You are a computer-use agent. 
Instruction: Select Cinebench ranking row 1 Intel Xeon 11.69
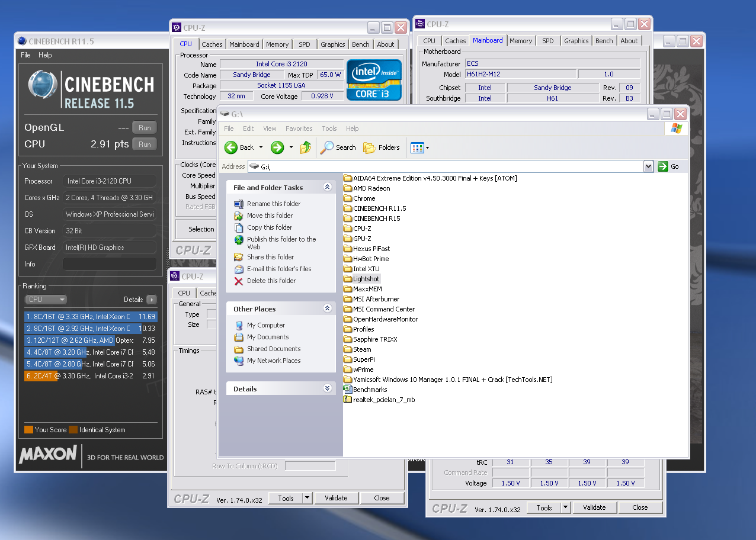coord(91,317)
